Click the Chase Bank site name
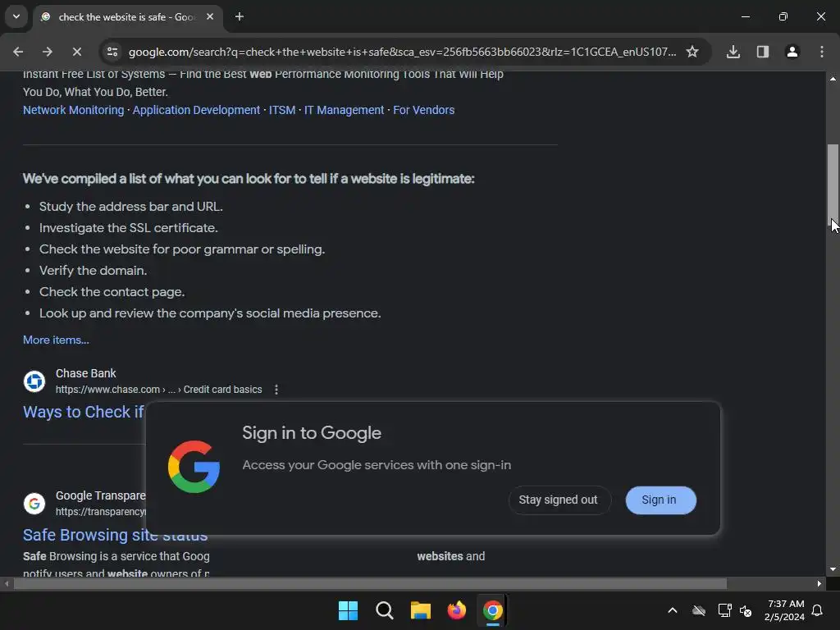 [85, 373]
